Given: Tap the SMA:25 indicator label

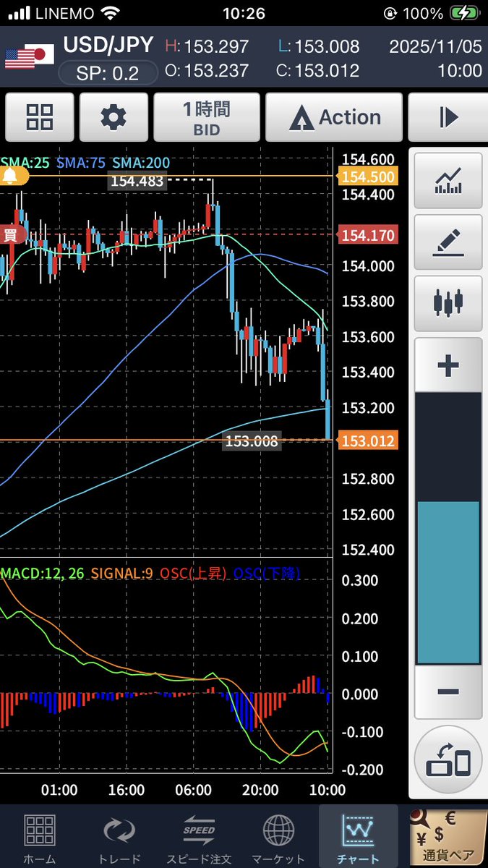Looking at the screenshot, I should [25, 163].
